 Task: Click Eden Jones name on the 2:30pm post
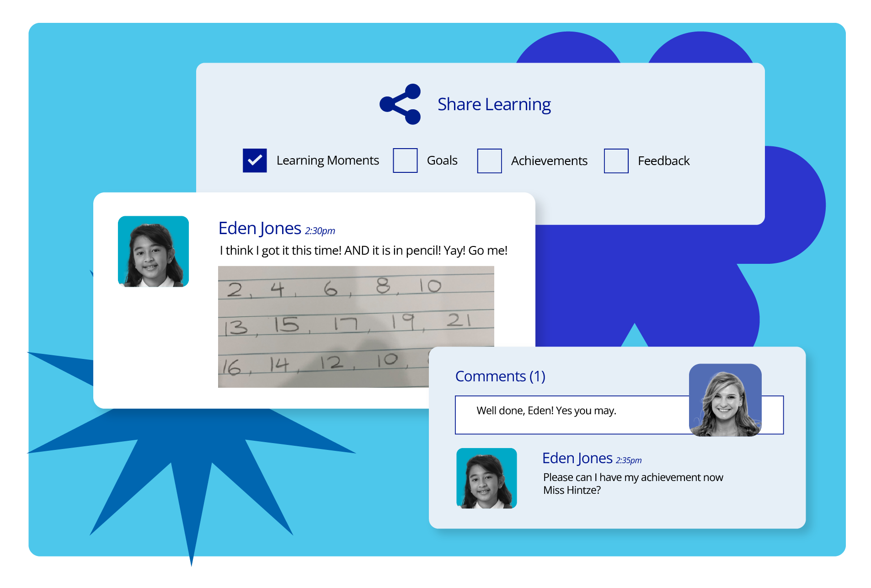point(260,228)
